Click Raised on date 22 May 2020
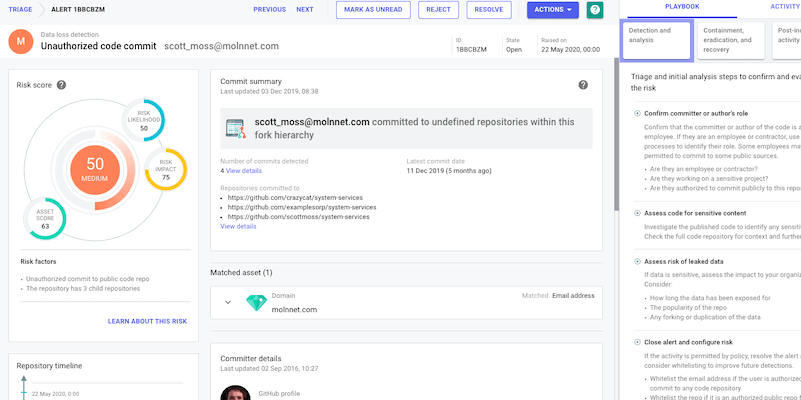Image resolution: width=801 pixels, height=400 pixels. (571, 50)
